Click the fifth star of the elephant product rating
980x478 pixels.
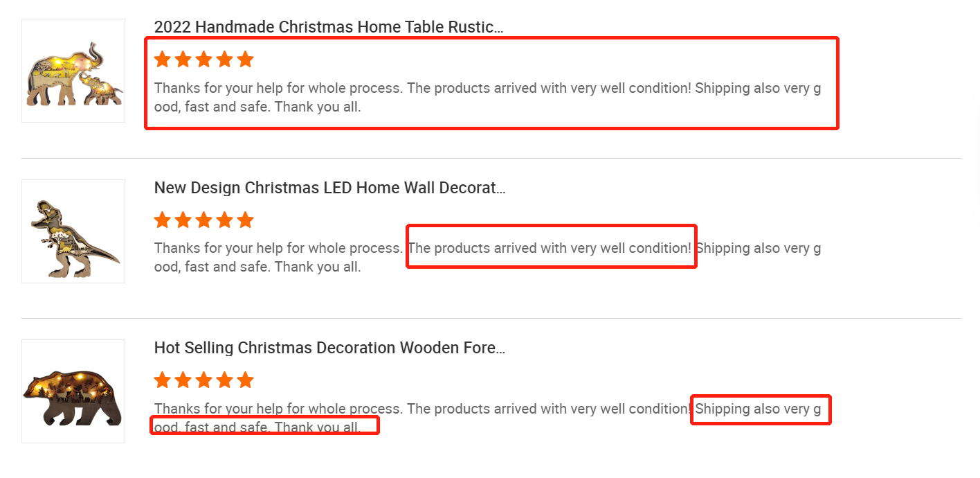246,60
